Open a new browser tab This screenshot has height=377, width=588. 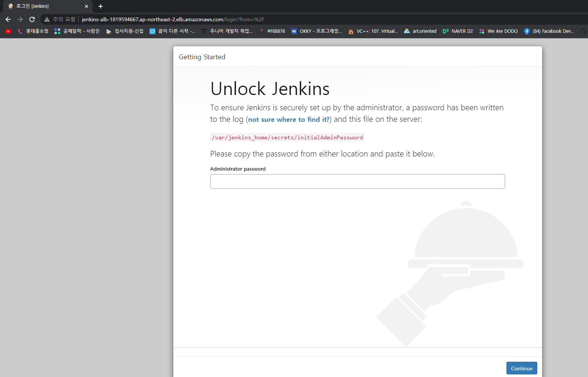pyautogui.click(x=101, y=6)
